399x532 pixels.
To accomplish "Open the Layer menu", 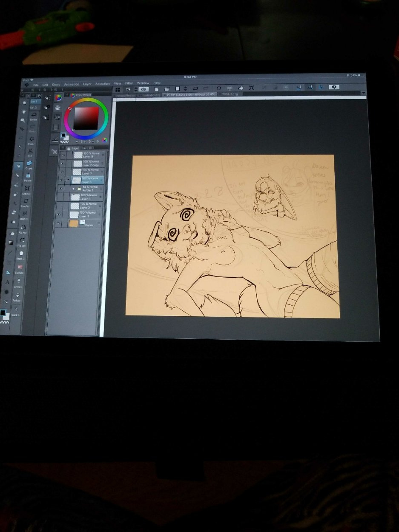I will pos(87,84).
